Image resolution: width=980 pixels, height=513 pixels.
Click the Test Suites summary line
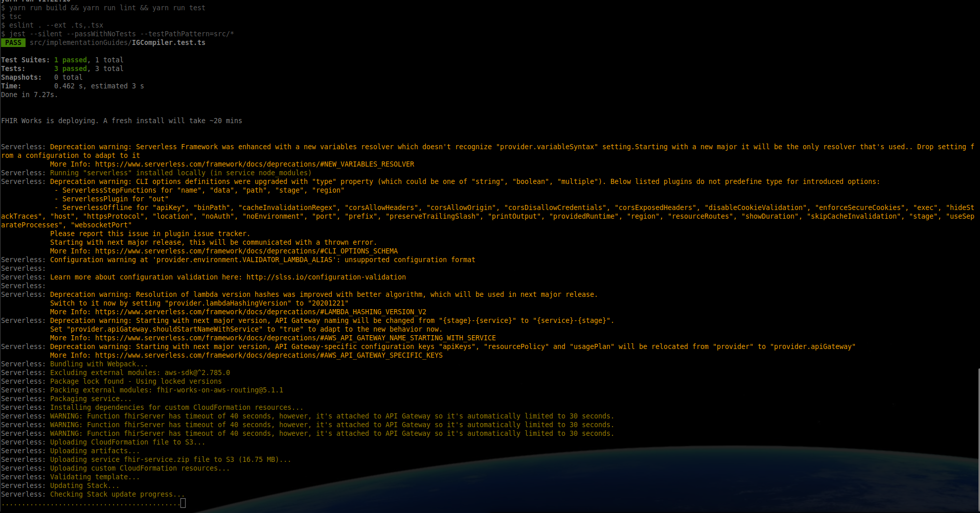pos(61,60)
